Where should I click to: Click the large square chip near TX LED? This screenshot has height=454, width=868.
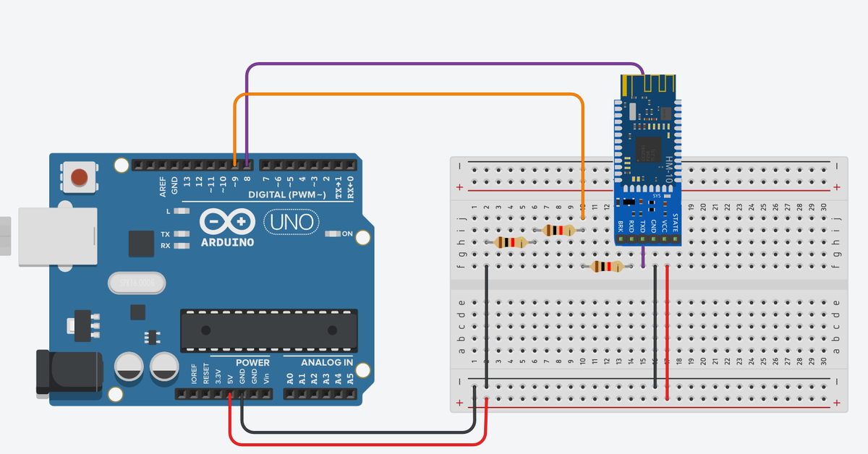[x=141, y=244]
